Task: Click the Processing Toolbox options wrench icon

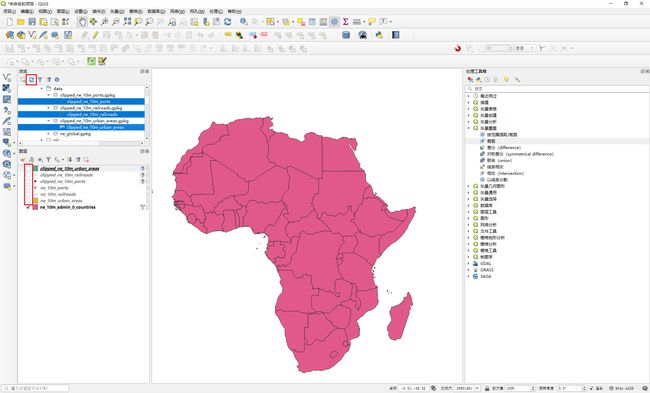Action: point(517,80)
